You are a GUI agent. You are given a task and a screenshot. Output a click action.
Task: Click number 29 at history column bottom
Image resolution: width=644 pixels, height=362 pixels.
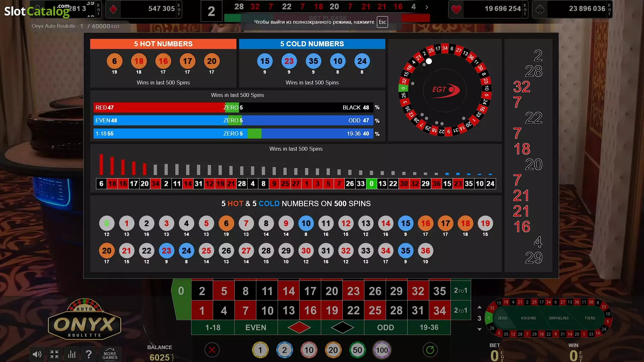pos(534,258)
